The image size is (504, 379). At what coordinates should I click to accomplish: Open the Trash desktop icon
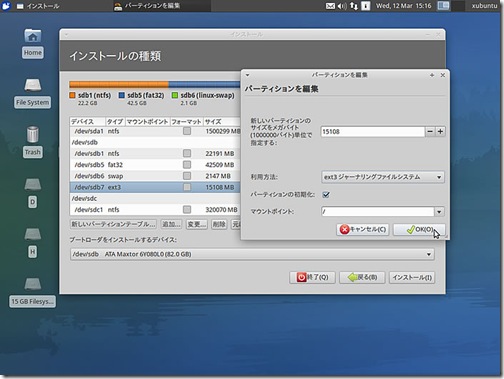[x=33, y=134]
